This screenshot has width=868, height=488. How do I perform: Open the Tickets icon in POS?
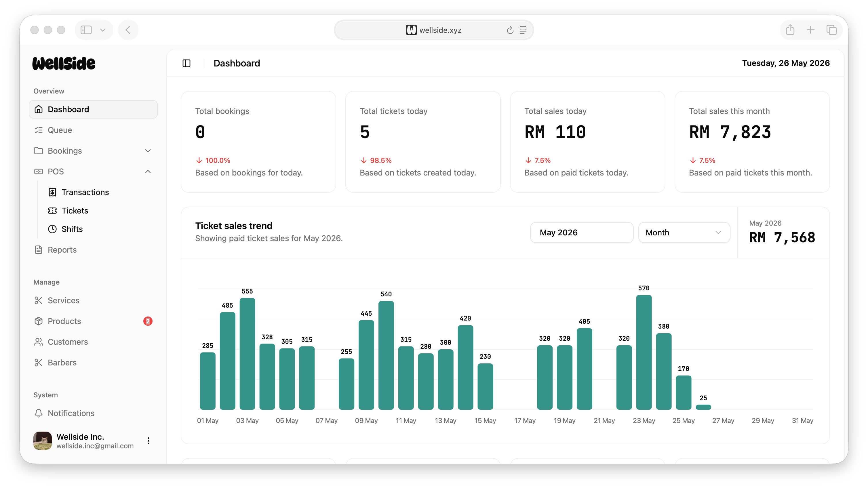(x=52, y=211)
